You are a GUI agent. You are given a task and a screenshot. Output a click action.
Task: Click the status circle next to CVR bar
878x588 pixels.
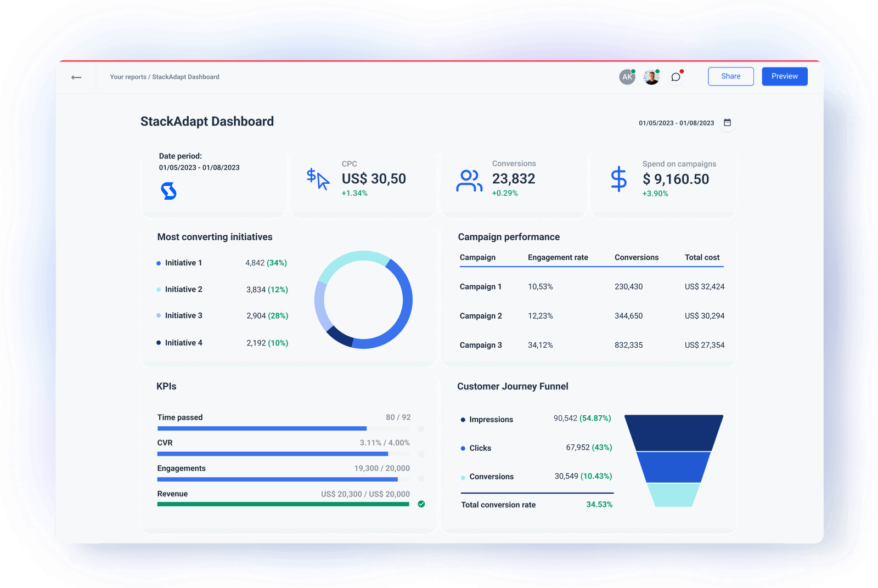pos(421,454)
